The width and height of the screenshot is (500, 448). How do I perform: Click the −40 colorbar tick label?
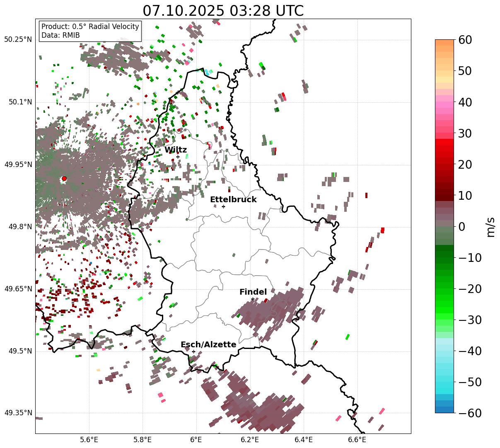[x=470, y=351]
